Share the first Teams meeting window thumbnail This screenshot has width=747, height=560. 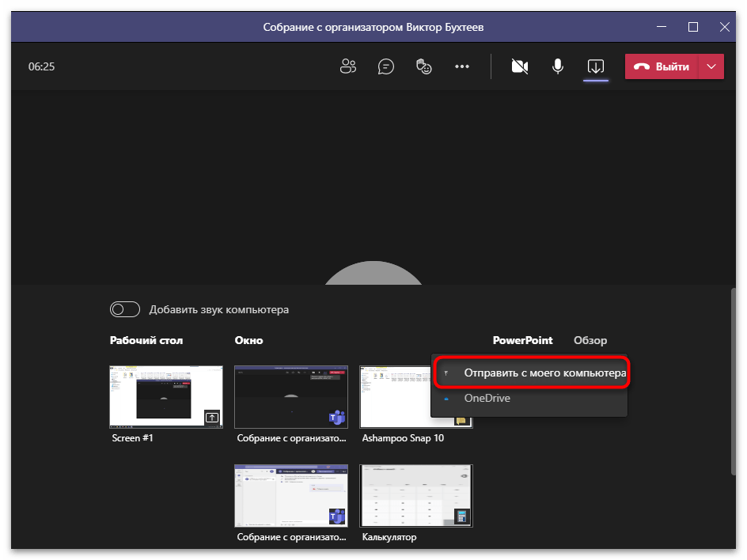290,396
